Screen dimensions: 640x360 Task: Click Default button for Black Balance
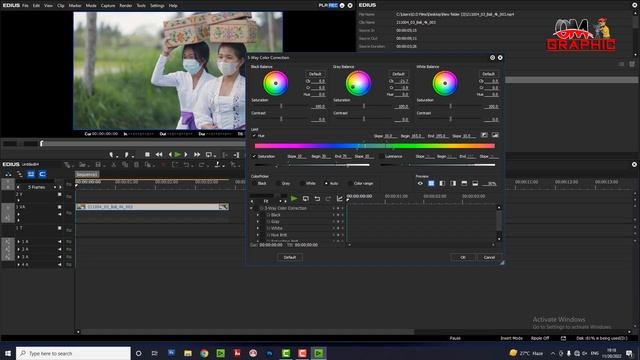point(315,74)
